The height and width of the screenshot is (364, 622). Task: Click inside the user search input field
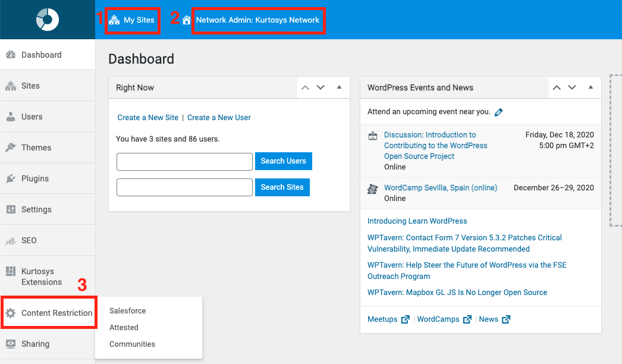[184, 161]
